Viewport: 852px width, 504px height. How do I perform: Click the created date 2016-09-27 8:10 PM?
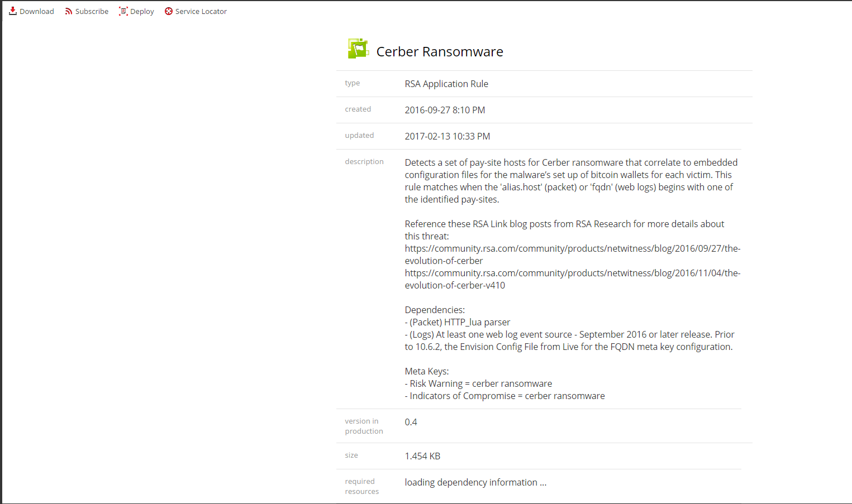pyautogui.click(x=445, y=110)
